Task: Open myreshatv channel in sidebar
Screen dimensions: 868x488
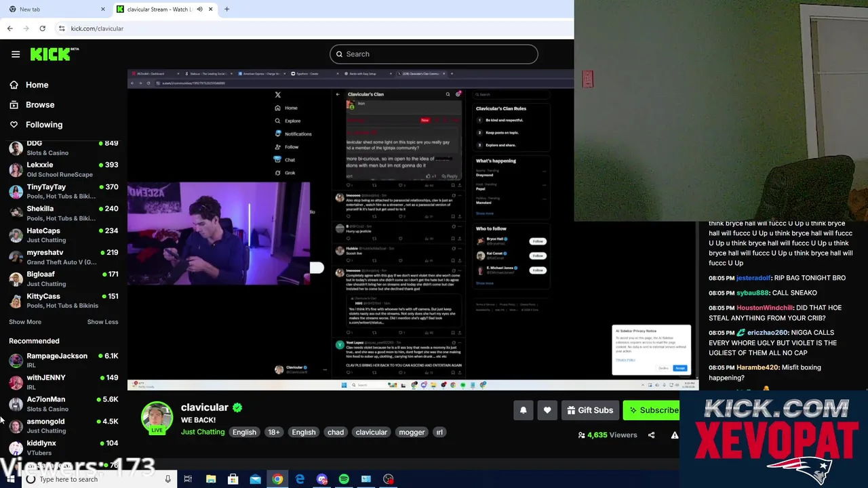Action: coord(63,257)
